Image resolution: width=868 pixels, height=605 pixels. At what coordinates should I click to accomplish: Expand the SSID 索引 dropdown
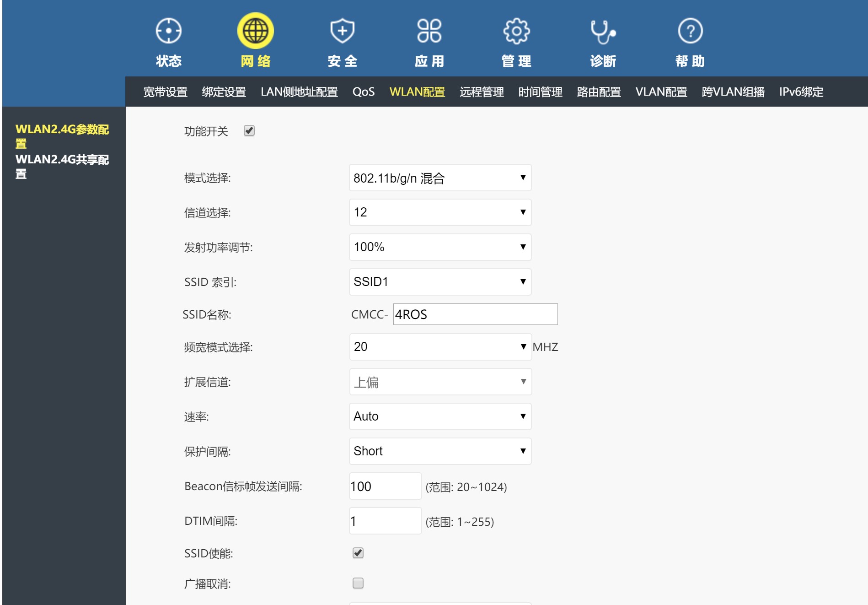click(439, 282)
